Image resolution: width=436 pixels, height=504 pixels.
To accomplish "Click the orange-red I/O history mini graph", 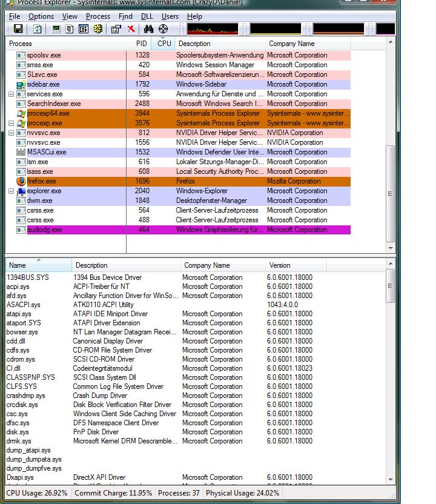I will pos(339,28).
